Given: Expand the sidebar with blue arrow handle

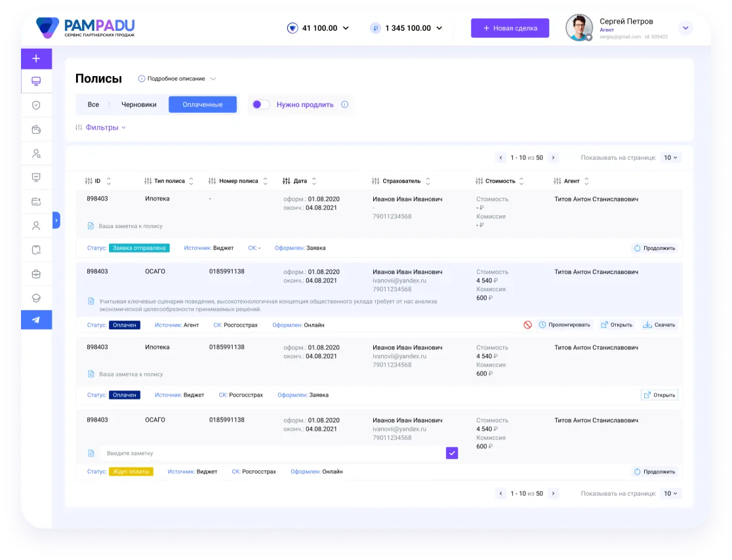Looking at the screenshot, I should (x=56, y=221).
